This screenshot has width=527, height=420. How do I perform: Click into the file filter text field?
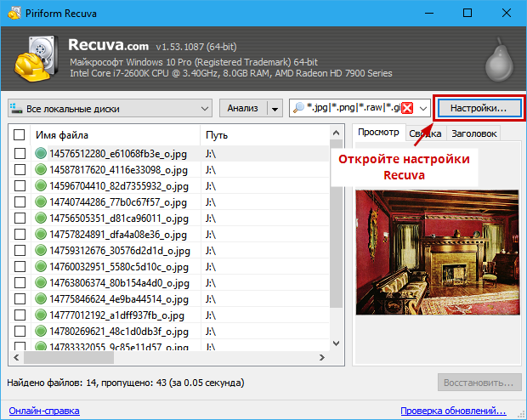coord(353,108)
